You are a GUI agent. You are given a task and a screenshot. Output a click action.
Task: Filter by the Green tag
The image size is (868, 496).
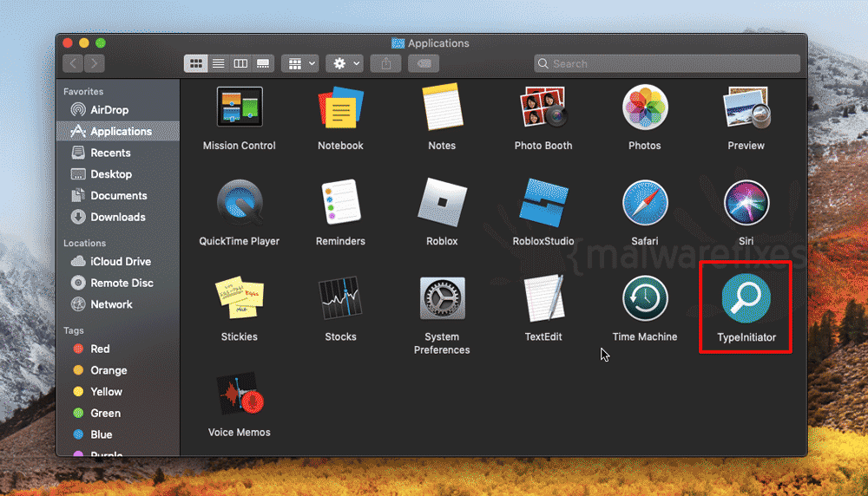tap(118, 413)
